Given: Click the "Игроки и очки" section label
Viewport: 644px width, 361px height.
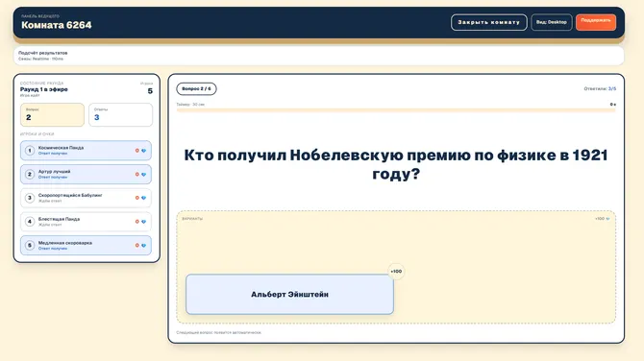Looking at the screenshot, I should point(37,134).
